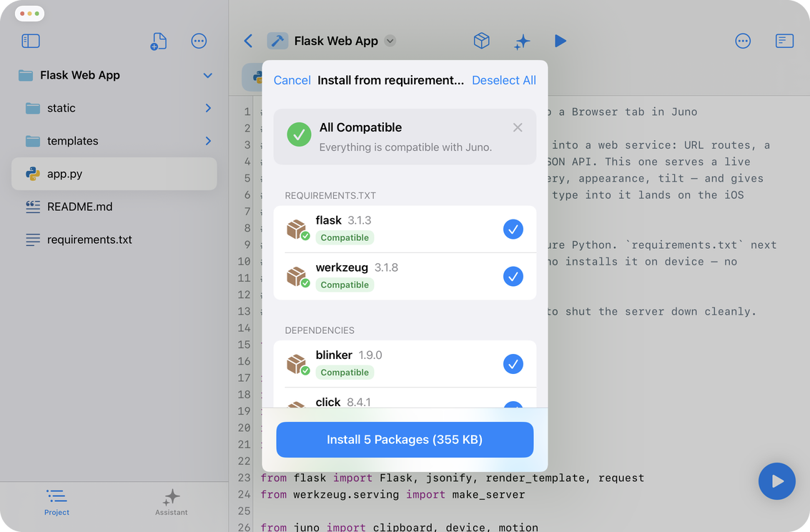Viewport: 810px width, 532px height.
Task: Open the editor more options ellipsis at right
Action: click(x=743, y=41)
